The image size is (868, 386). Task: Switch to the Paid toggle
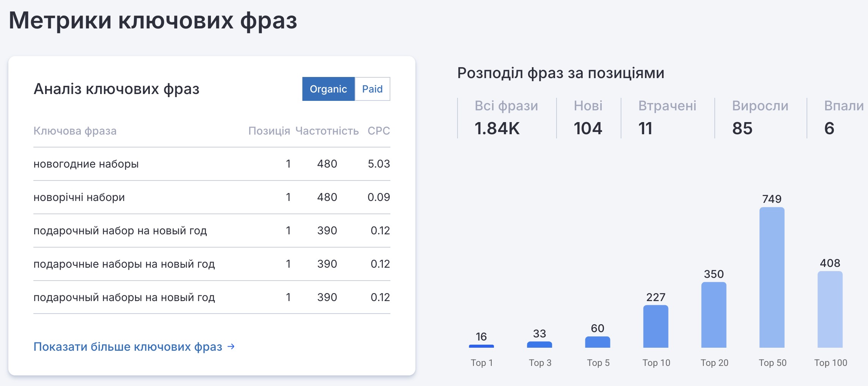click(x=372, y=89)
